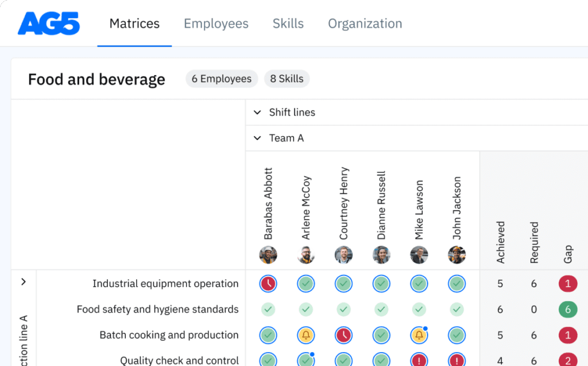Viewport: 588px width, 366px height.
Task: Click Mike Lawson's check icon for food safety
Action: tap(419, 309)
